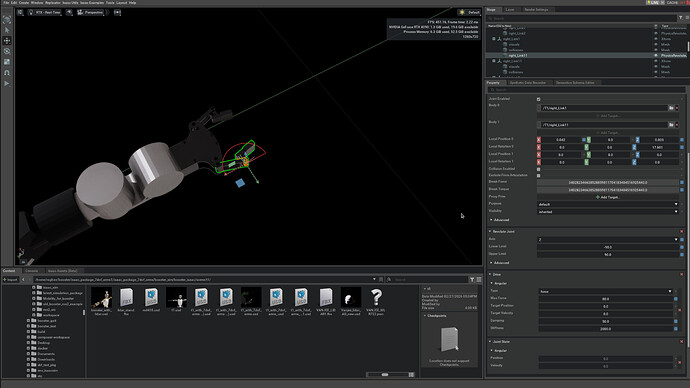The image size is (690, 388).
Task: Open the RTX Real-Time renderer menu
Action: click(44, 12)
